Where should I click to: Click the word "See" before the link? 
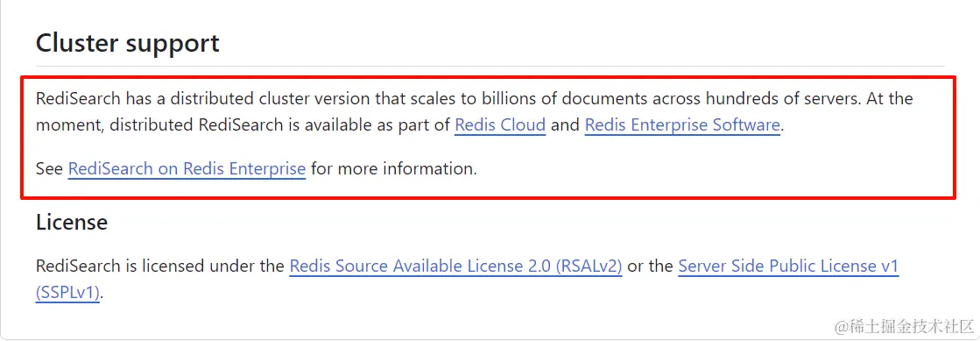(x=50, y=169)
